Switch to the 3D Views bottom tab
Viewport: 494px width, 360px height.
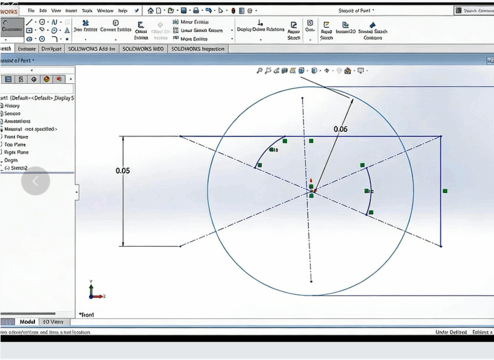pyautogui.click(x=53, y=322)
